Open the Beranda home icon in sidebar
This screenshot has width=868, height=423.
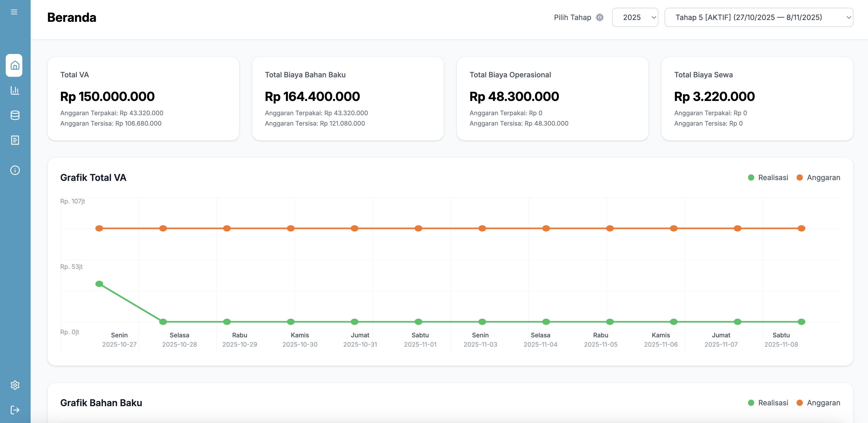[x=15, y=66]
